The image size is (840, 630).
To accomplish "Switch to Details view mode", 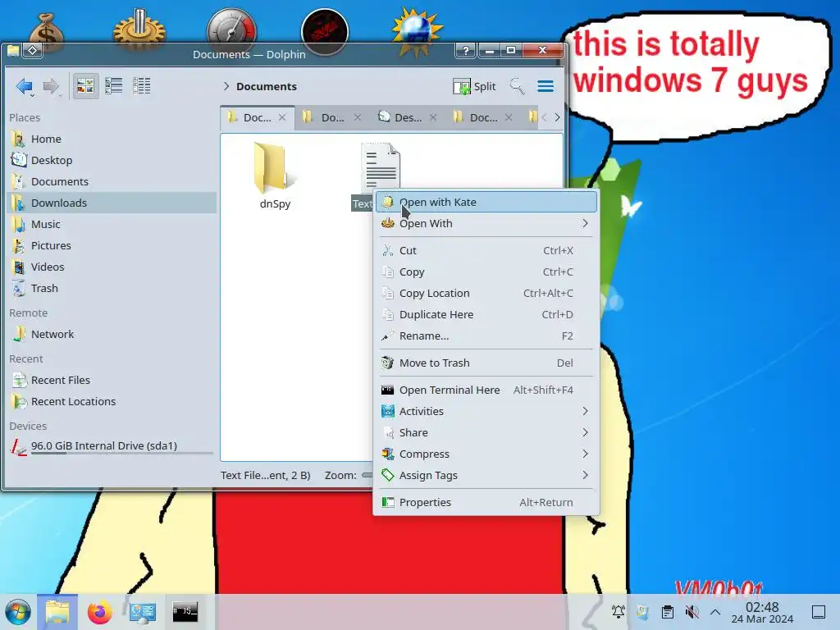I will (141, 85).
